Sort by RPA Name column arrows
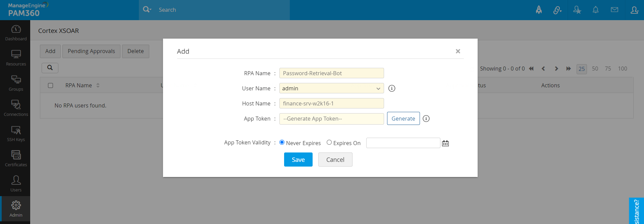 pos(98,85)
